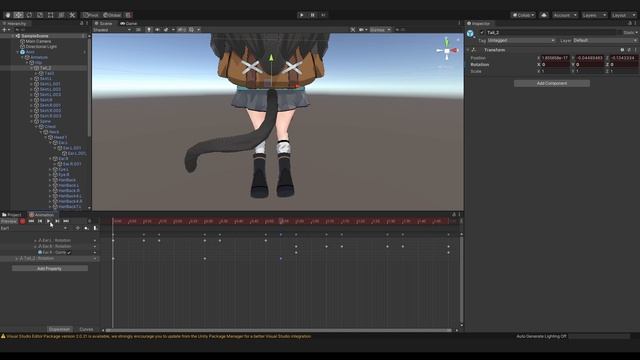Select the Chest object in Hierarchy

50,127
